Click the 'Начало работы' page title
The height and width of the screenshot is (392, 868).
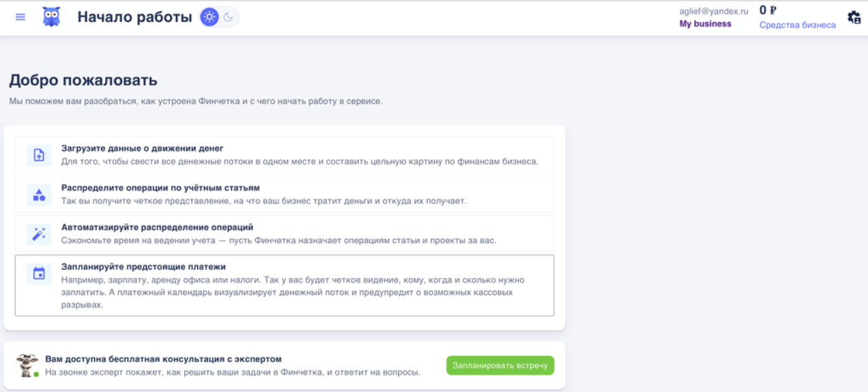point(134,17)
